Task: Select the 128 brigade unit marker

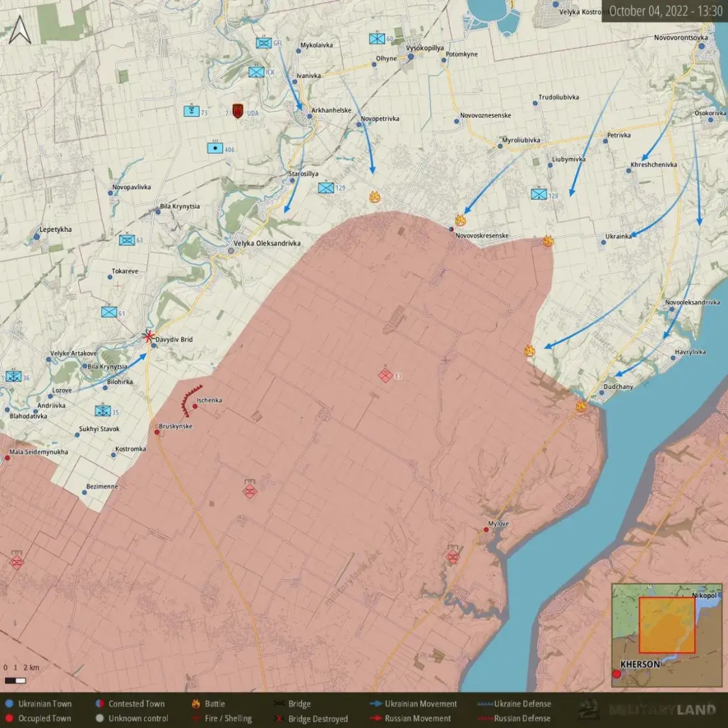Action: pos(539,194)
